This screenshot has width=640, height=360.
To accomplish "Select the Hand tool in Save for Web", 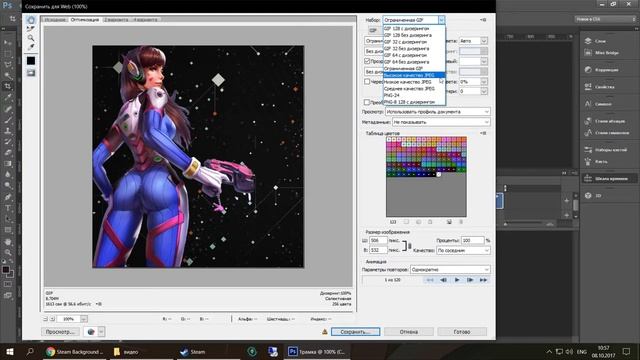I will click(31, 20).
